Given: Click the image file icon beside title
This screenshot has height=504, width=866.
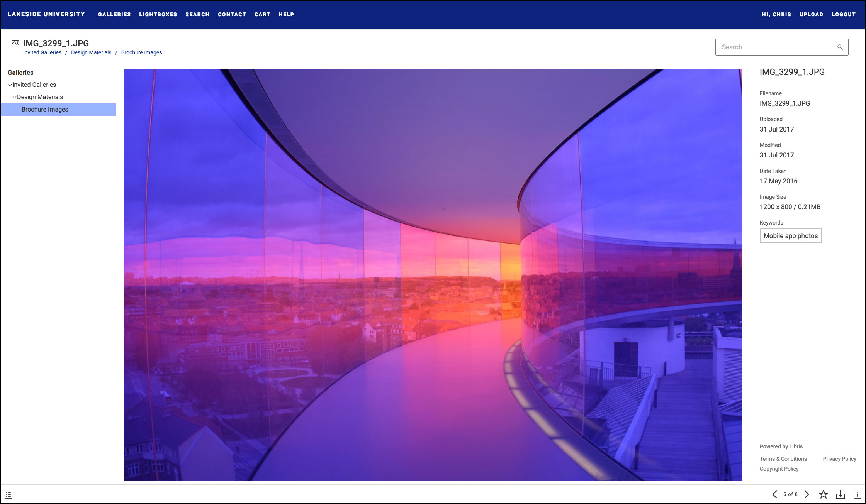Looking at the screenshot, I should click(15, 43).
